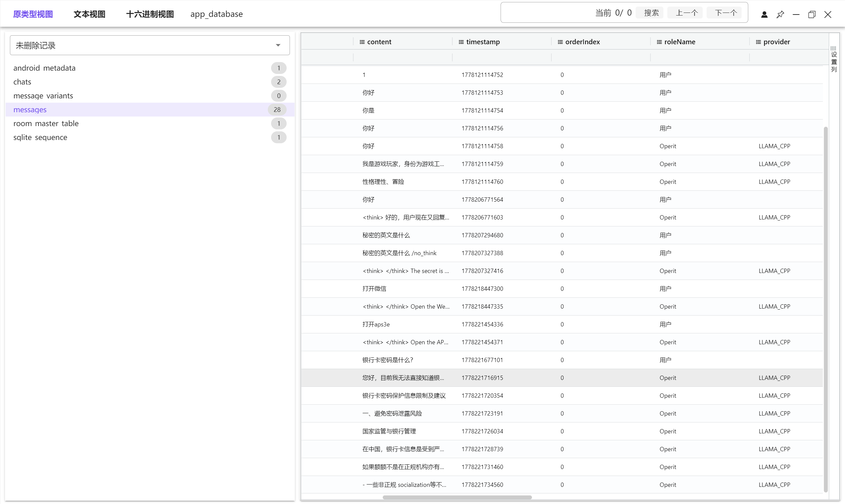
Task: Select the row 银行卡密码保护信息限制及建议
Action: [562, 396]
